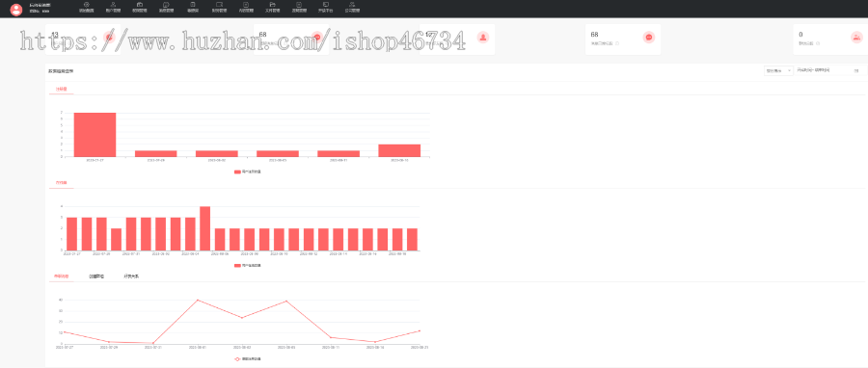The height and width of the screenshot is (368, 868).
Task: Toggle the legend entry under the line chart
Action: coord(247,359)
